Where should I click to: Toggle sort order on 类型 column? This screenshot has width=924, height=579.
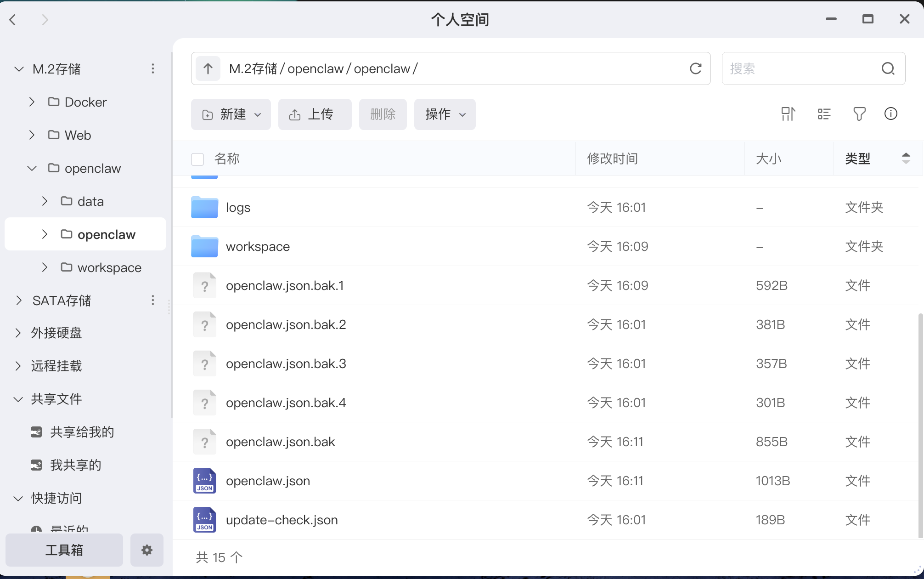[906, 159]
